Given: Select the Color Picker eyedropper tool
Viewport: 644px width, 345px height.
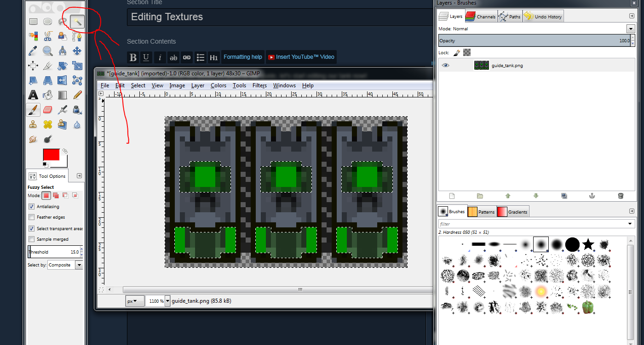Looking at the screenshot, I should tap(33, 51).
